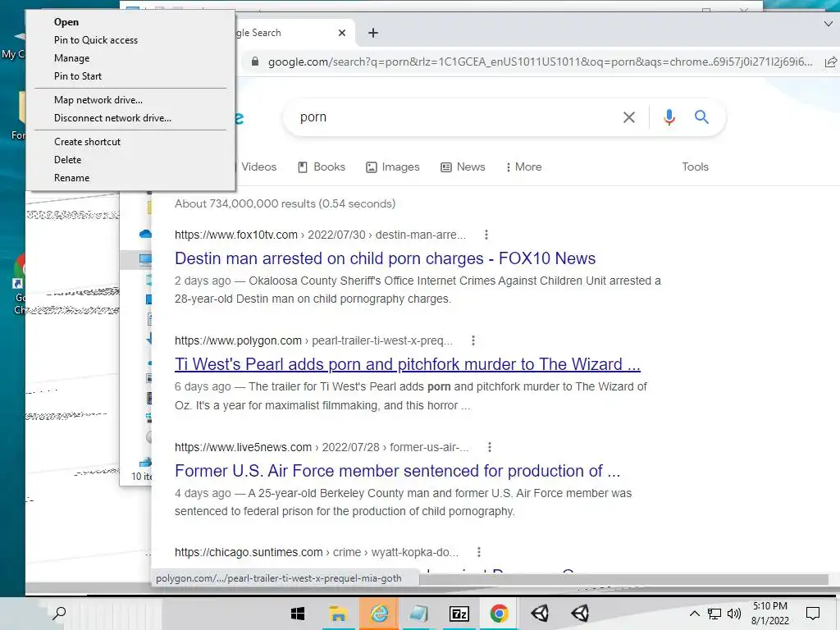This screenshot has height=630, width=840.
Task: Open the second Unity icon in taskbar
Action: click(580, 614)
